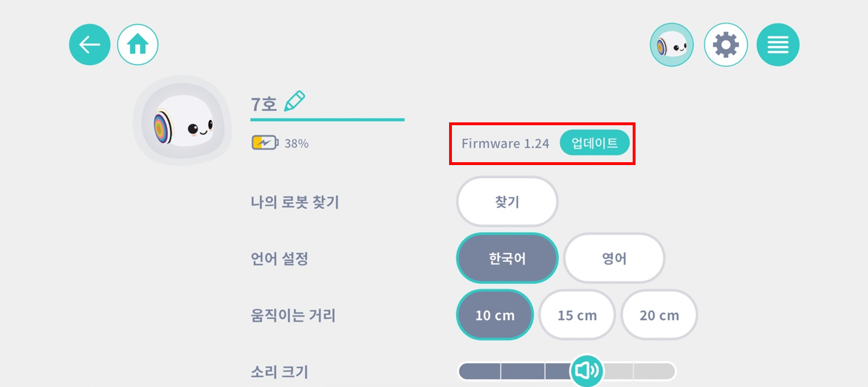The image size is (868, 387).
Task: Choose 15 cm movement distance
Action: click(x=577, y=315)
